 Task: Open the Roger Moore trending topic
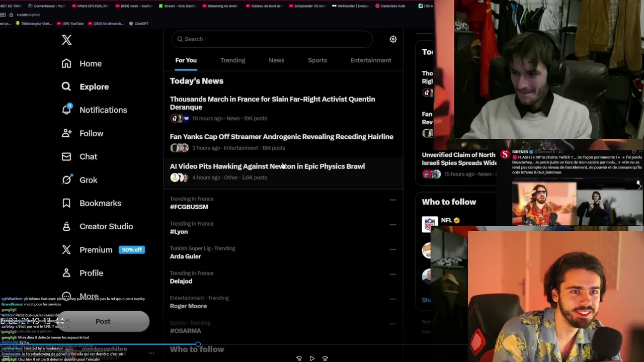[188, 306]
